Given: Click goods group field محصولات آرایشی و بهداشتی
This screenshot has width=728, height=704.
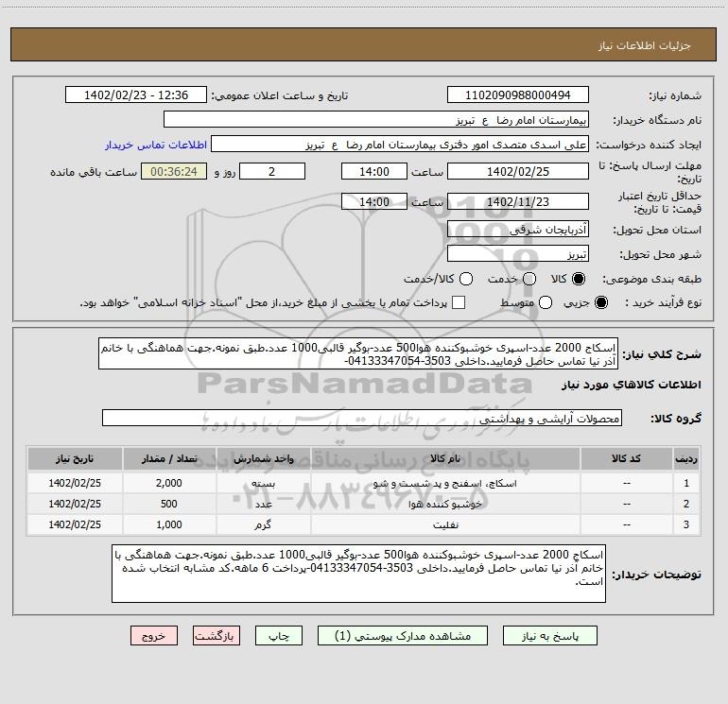Looking at the screenshot, I should (x=362, y=418).
